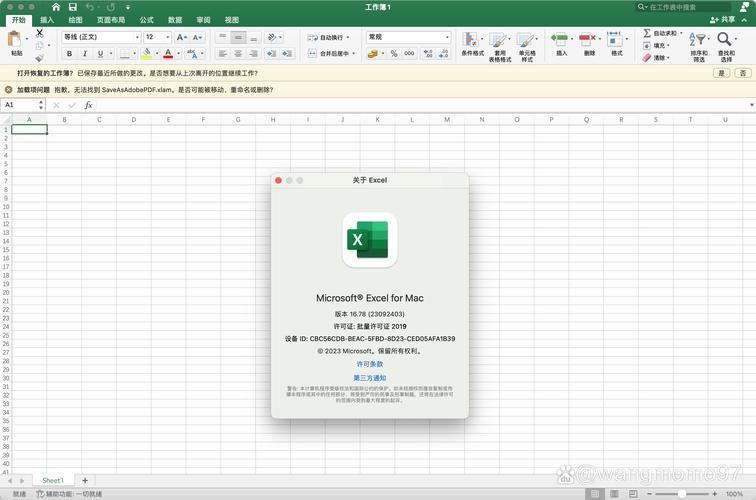The height and width of the screenshot is (500, 756).
Task: Select the Sheet1 tab
Action: tap(53, 480)
